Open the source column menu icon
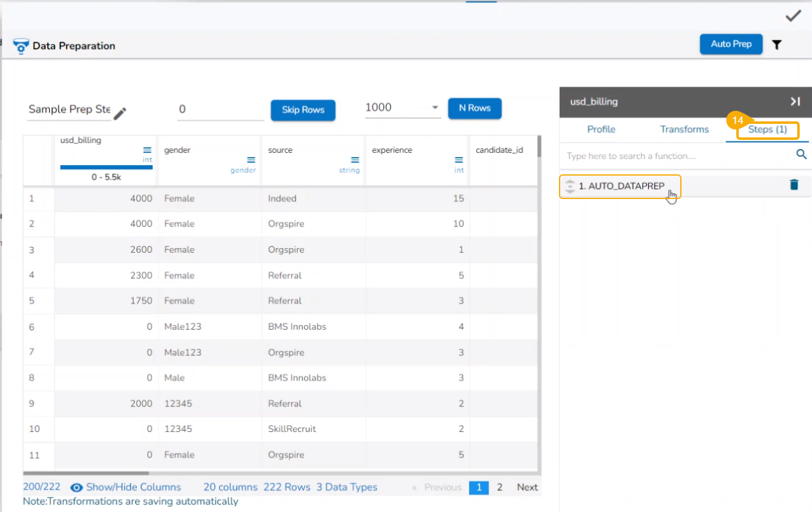812x512 pixels. [355, 160]
